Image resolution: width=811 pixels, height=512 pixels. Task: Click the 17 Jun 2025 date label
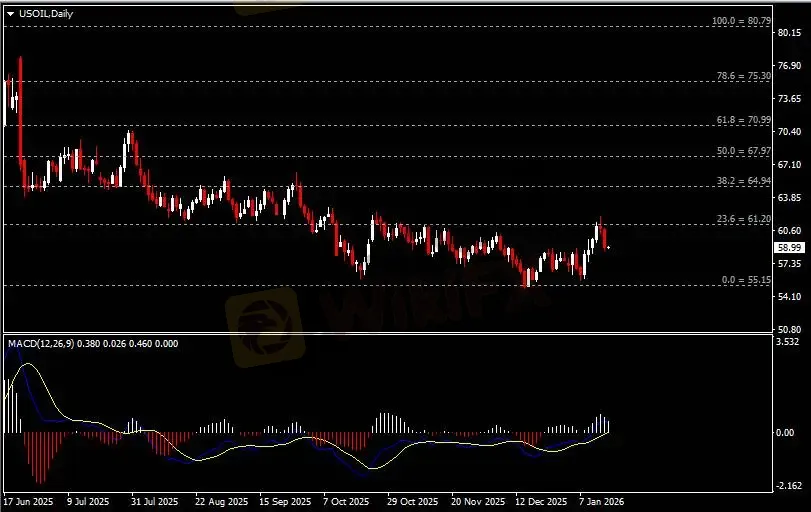pyautogui.click(x=28, y=502)
